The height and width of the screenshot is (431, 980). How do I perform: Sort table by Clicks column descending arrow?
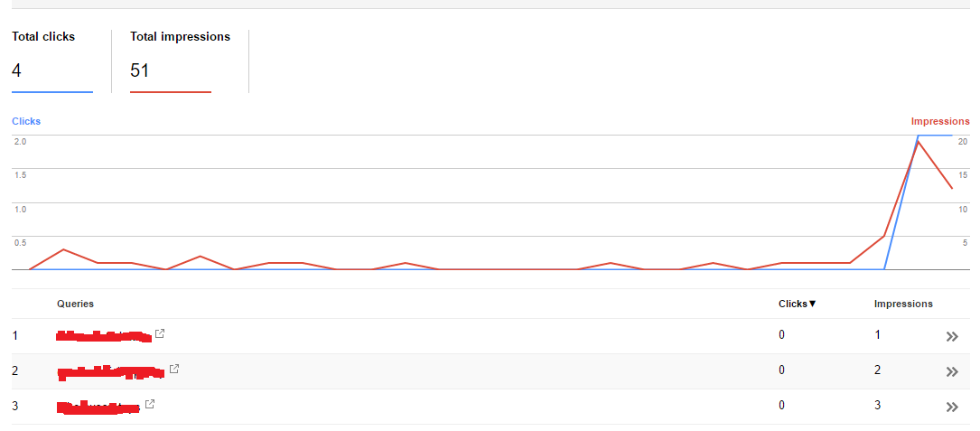click(x=797, y=304)
